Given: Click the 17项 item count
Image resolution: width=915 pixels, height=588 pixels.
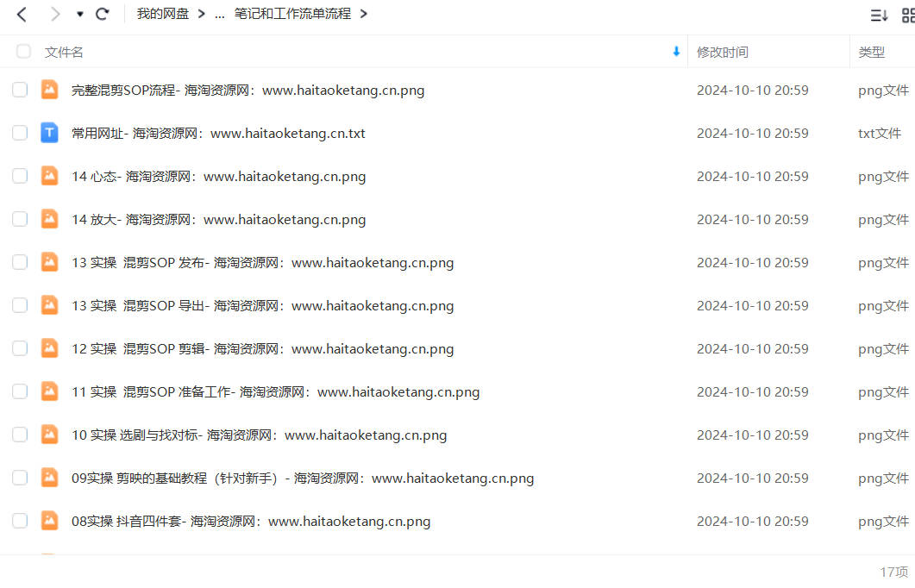Looking at the screenshot, I should pos(894,572).
